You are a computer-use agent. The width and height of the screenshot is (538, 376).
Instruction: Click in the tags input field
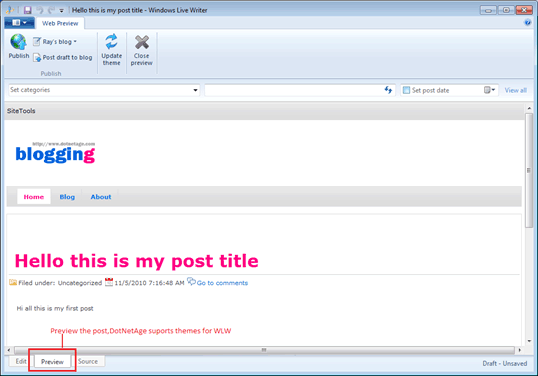(x=293, y=90)
